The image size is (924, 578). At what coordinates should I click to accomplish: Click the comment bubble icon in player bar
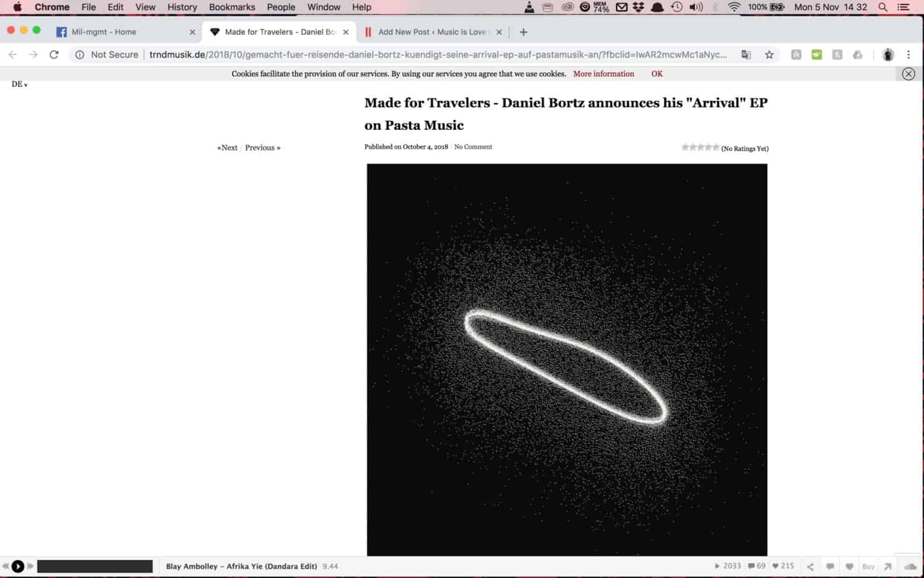coord(830,567)
